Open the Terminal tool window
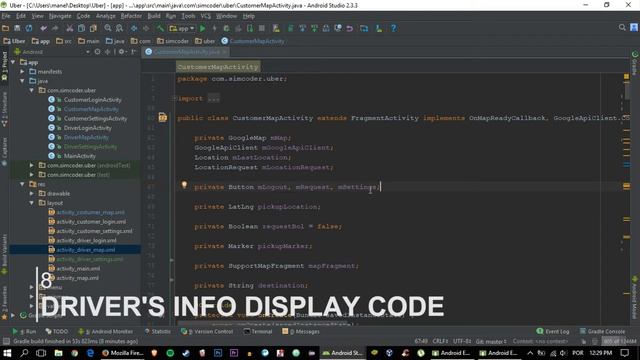 (258, 331)
